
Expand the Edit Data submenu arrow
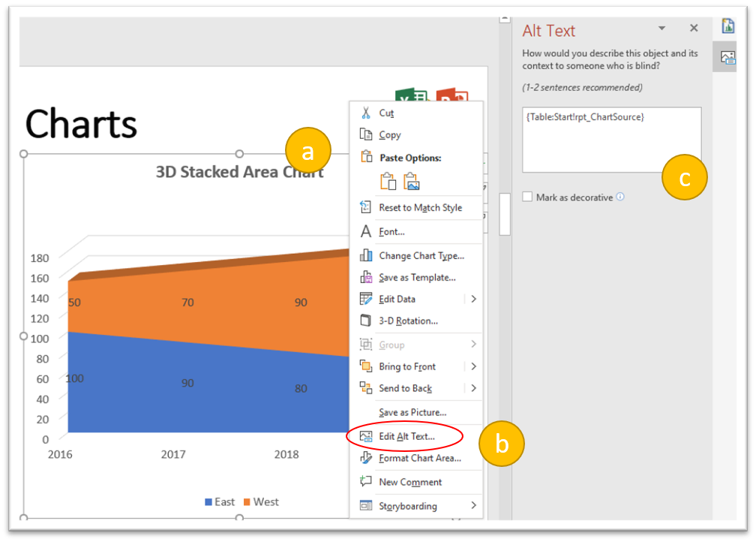point(473,299)
